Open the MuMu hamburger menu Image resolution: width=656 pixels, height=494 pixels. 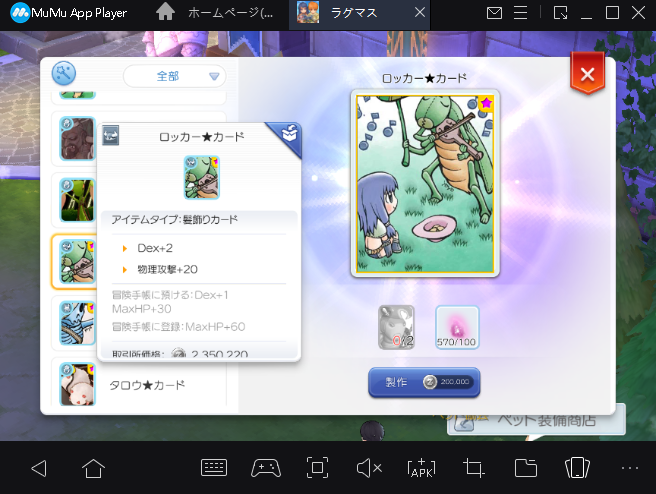[520, 13]
